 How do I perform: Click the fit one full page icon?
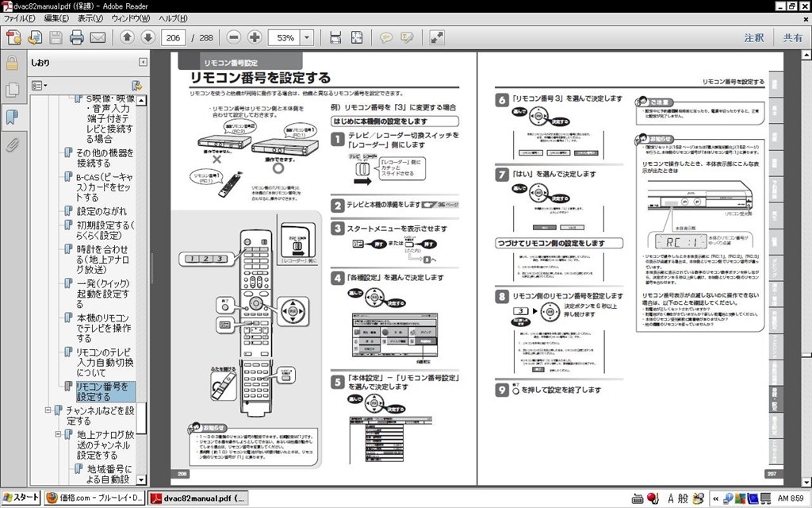[x=357, y=37]
